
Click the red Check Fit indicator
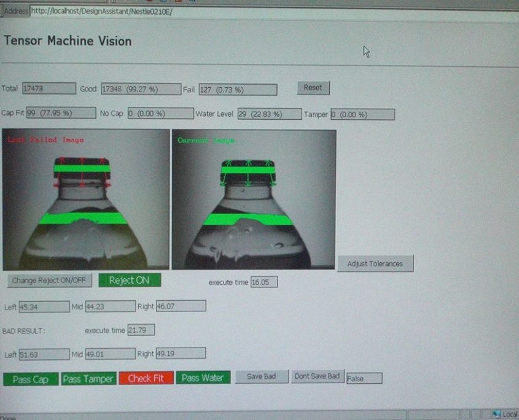click(146, 378)
